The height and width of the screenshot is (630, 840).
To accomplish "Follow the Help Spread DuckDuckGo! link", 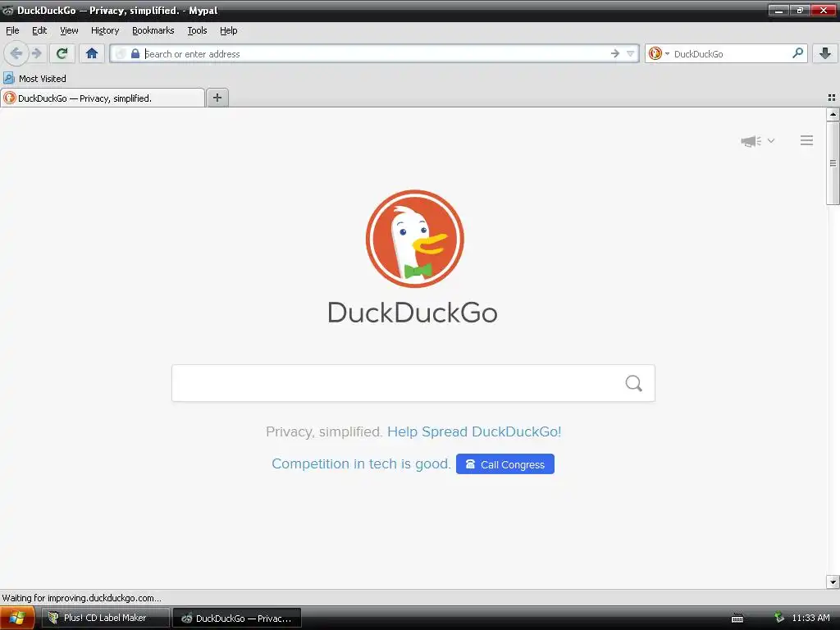I will coord(474,431).
